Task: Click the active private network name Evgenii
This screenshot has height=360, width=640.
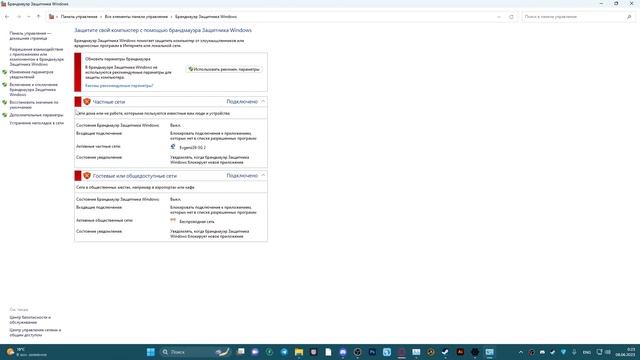Action: pos(193,147)
